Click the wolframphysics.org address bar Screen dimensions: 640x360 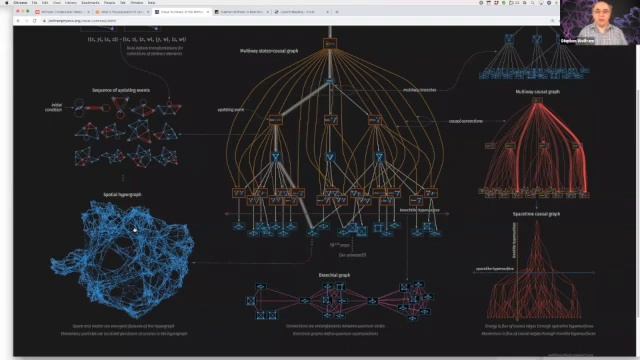(x=298, y=20)
